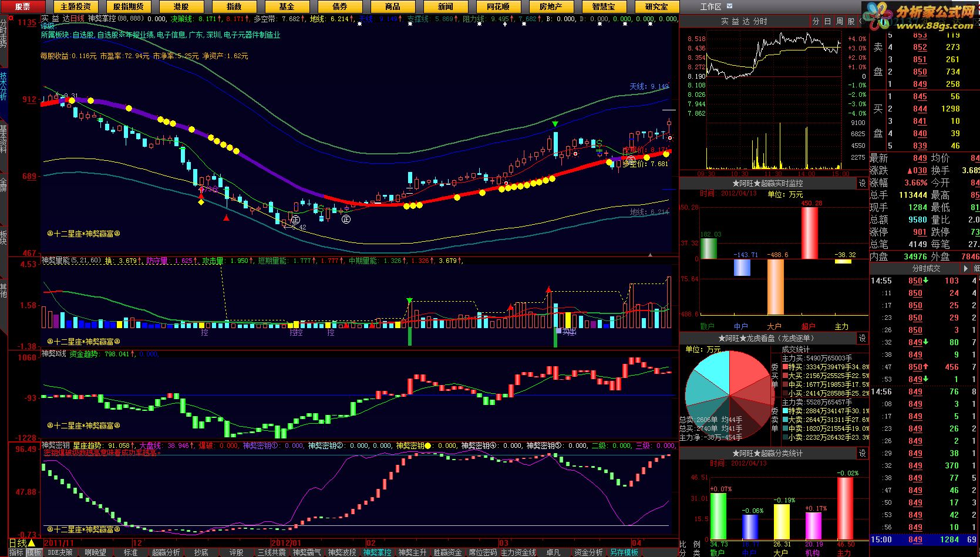Select the 标准 template tab
The width and height of the screenshot is (980, 557).
tap(130, 552)
